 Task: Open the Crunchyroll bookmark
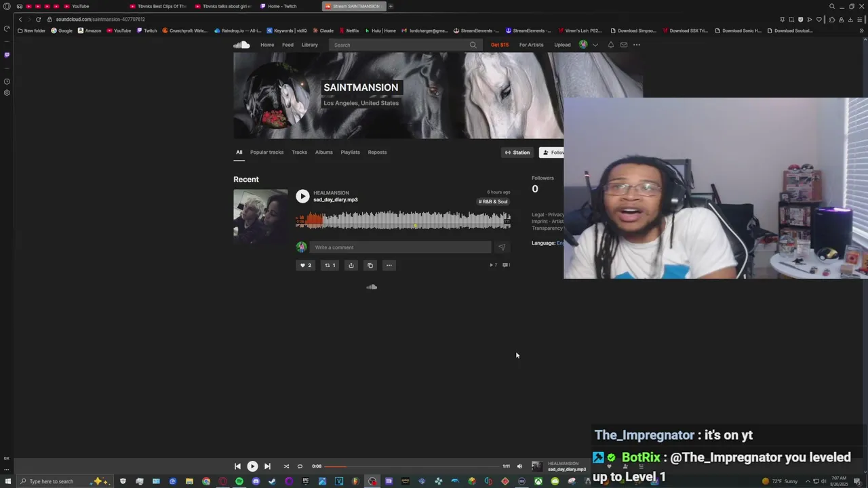click(x=185, y=30)
